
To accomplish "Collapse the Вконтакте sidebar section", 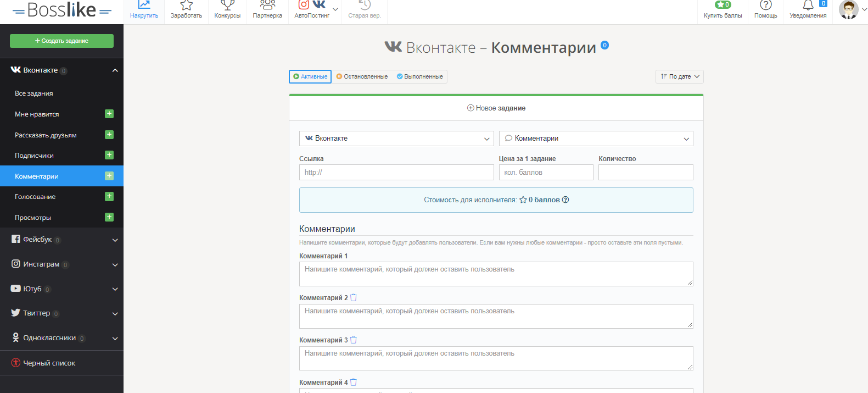I will pyautogui.click(x=115, y=70).
